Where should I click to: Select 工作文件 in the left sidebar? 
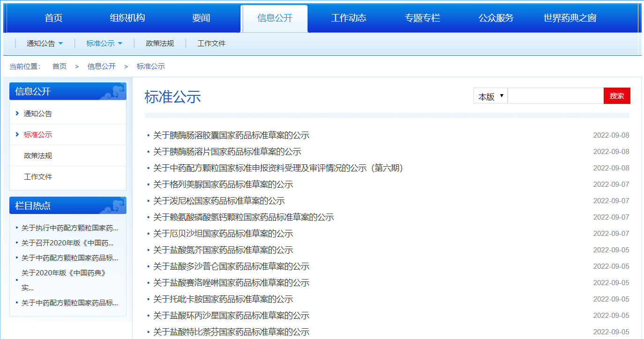coord(38,177)
